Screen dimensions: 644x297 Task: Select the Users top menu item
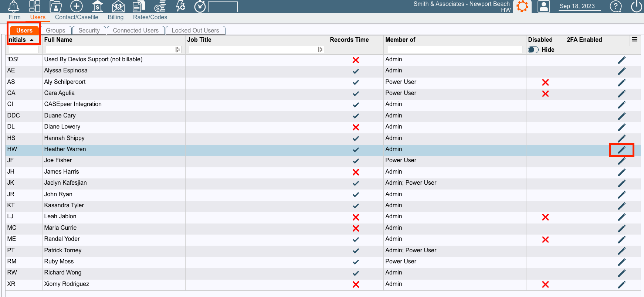tap(38, 17)
